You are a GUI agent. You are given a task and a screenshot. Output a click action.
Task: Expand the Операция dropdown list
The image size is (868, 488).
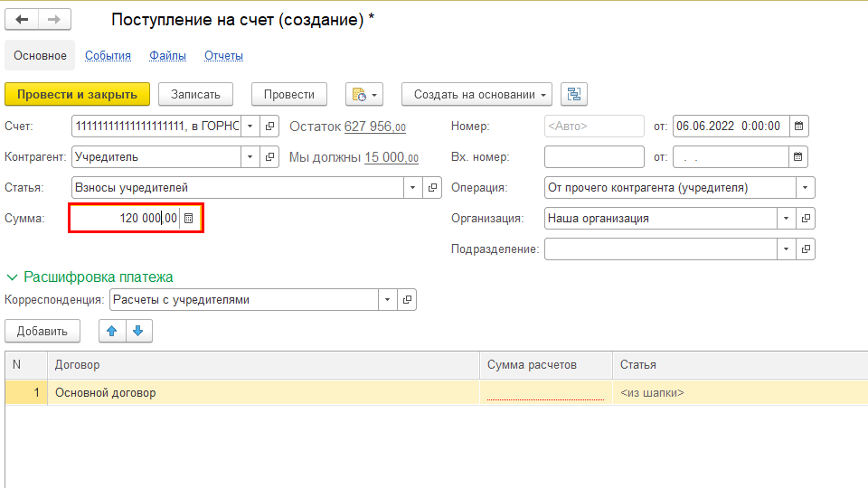click(x=805, y=188)
